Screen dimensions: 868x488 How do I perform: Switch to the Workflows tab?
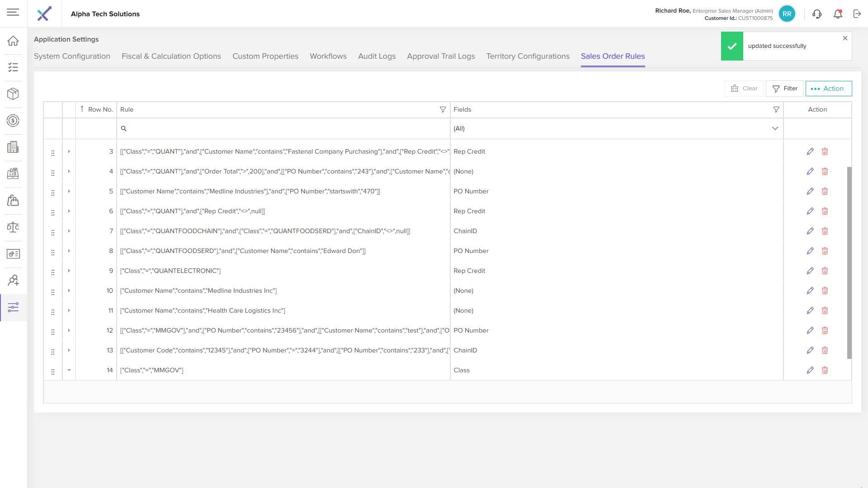click(328, 56)
